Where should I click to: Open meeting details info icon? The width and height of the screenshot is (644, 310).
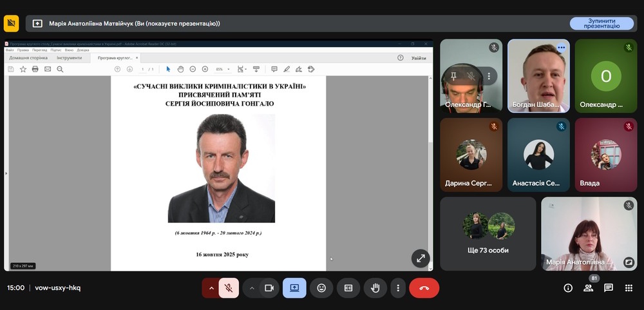pos(568,288)
